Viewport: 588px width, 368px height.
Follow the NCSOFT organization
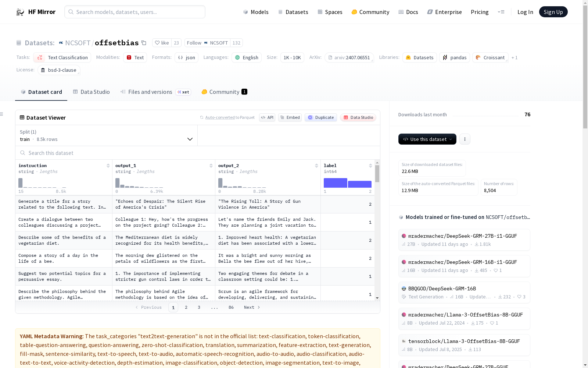(208, 43)
